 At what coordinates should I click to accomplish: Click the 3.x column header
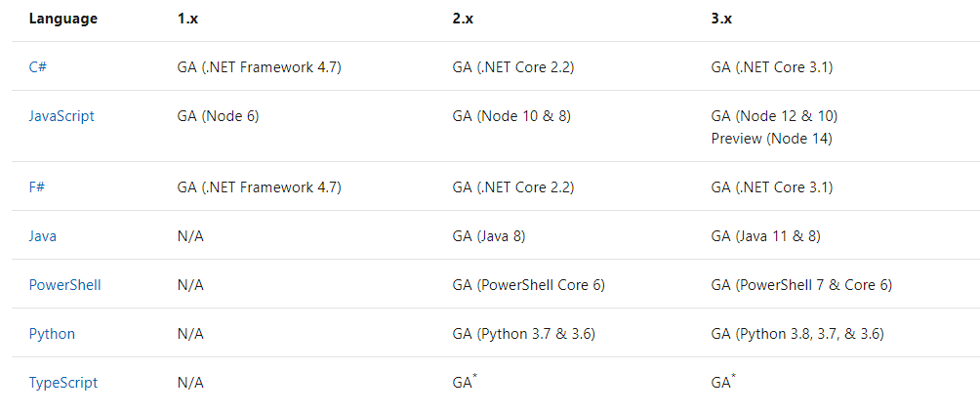tap(721, 19)
